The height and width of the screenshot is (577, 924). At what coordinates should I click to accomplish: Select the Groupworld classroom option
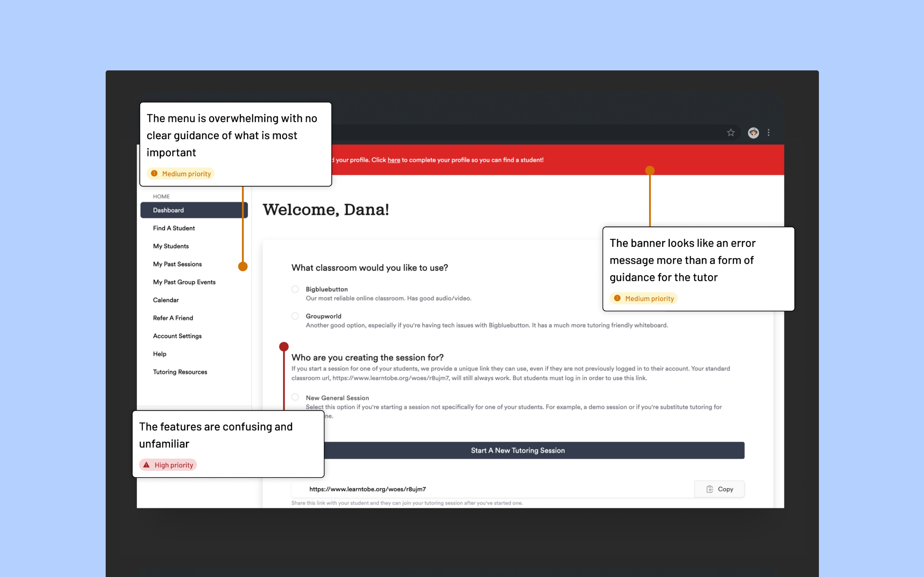click(295, 316)
